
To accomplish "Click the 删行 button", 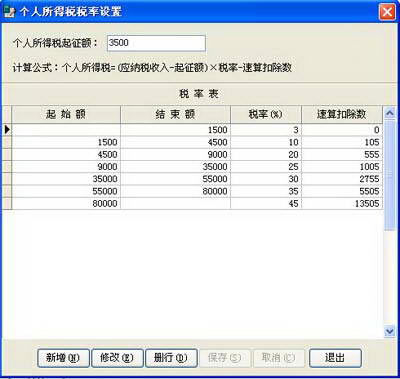I will click(x=171, y=358).
